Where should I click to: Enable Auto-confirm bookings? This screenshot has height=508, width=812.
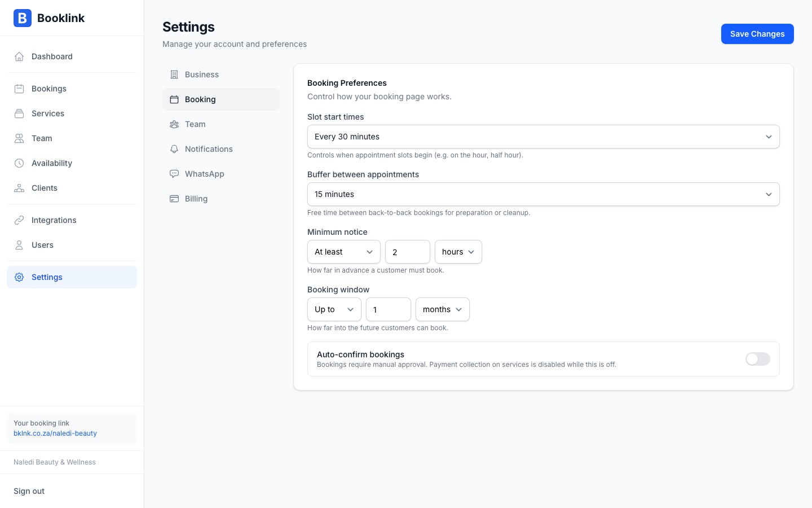point(758,359)
